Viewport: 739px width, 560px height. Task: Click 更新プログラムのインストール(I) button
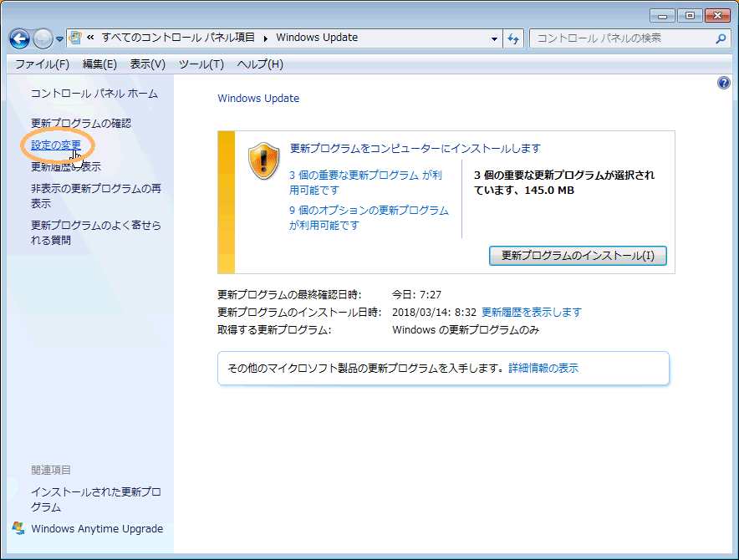point(578,256)
